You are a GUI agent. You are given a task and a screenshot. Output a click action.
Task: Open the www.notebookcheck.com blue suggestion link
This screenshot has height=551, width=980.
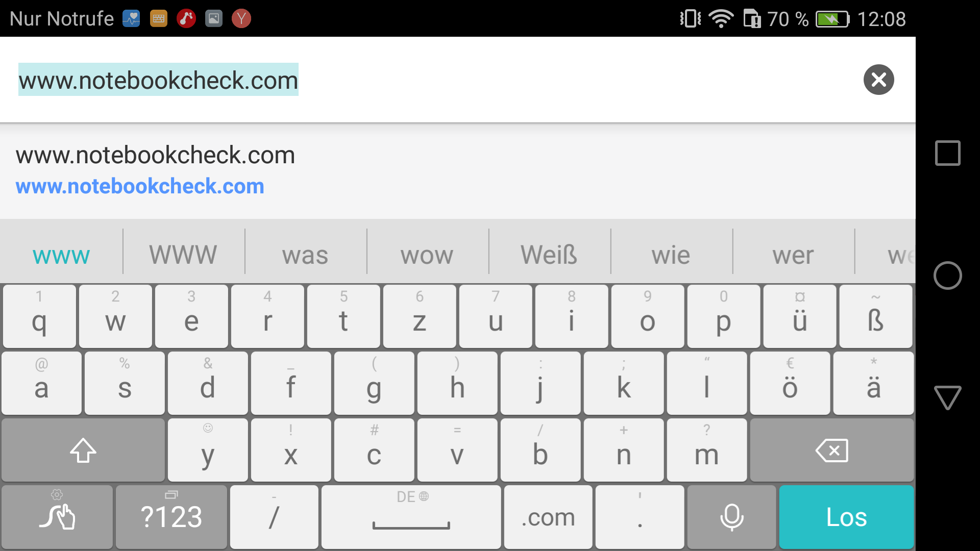tap(140, 186)
